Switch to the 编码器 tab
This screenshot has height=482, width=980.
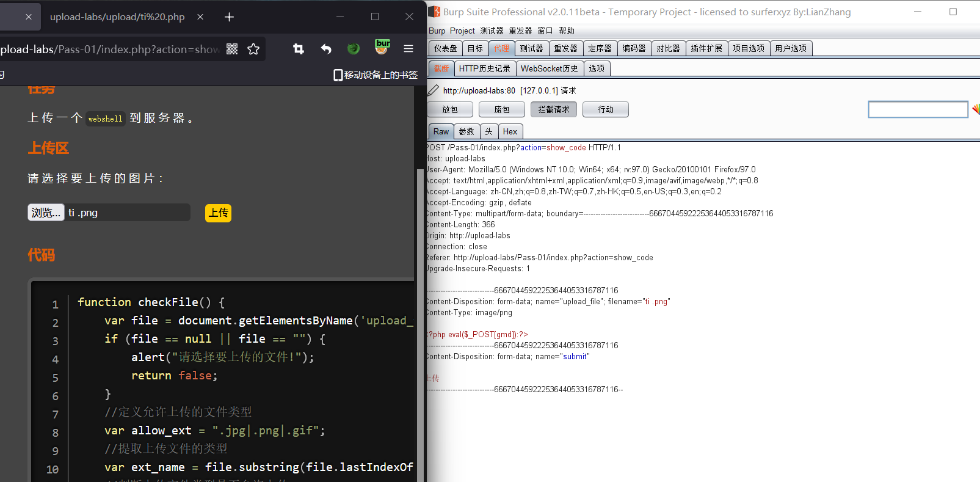click(x=634, y=48)
